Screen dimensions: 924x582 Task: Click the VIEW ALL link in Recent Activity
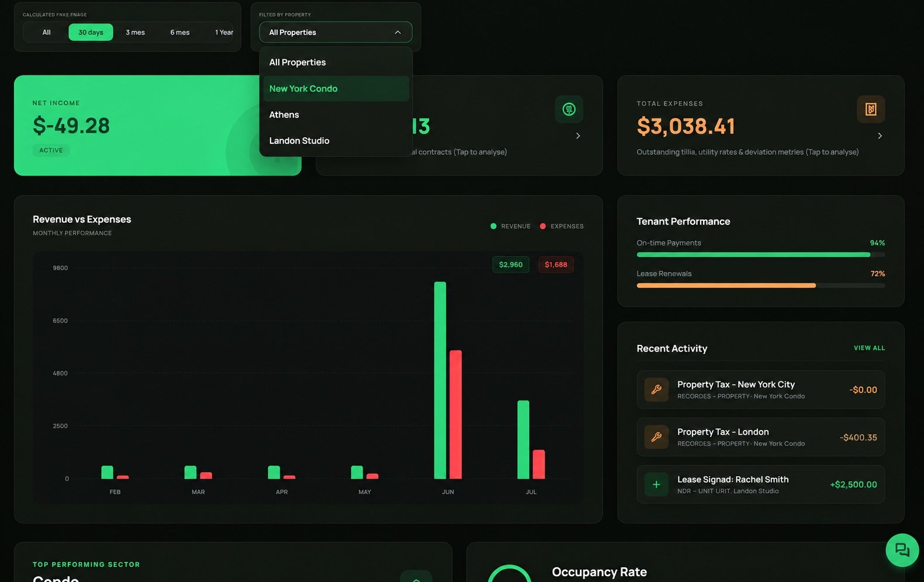(869, 348)
